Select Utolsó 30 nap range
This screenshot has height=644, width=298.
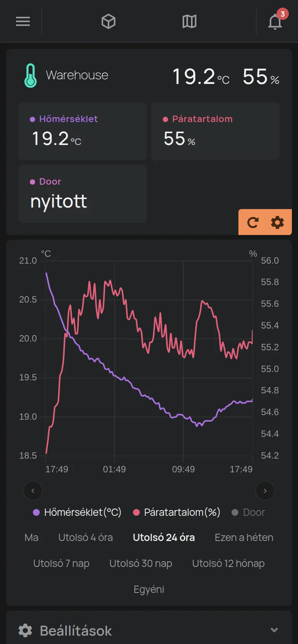(x=141, y=563)
